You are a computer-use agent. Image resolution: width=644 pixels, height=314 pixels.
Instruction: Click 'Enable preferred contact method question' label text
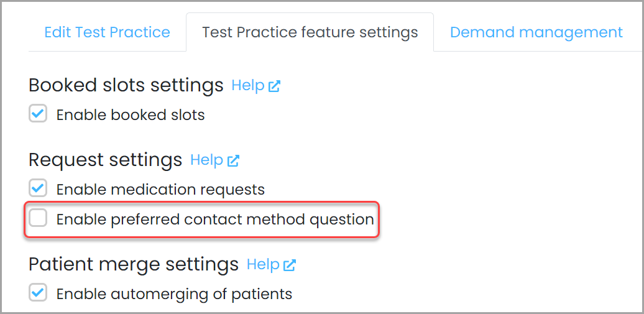215,219
